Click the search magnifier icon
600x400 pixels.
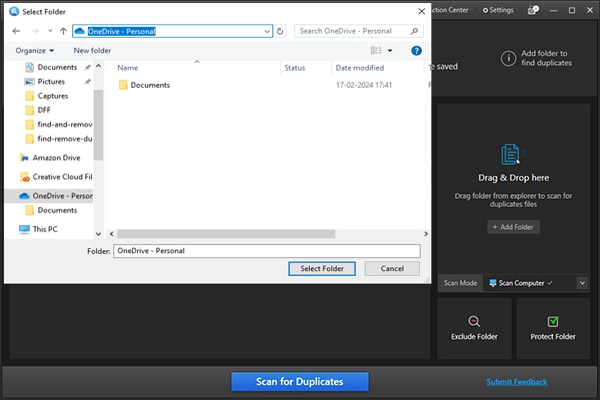(414, 31)
